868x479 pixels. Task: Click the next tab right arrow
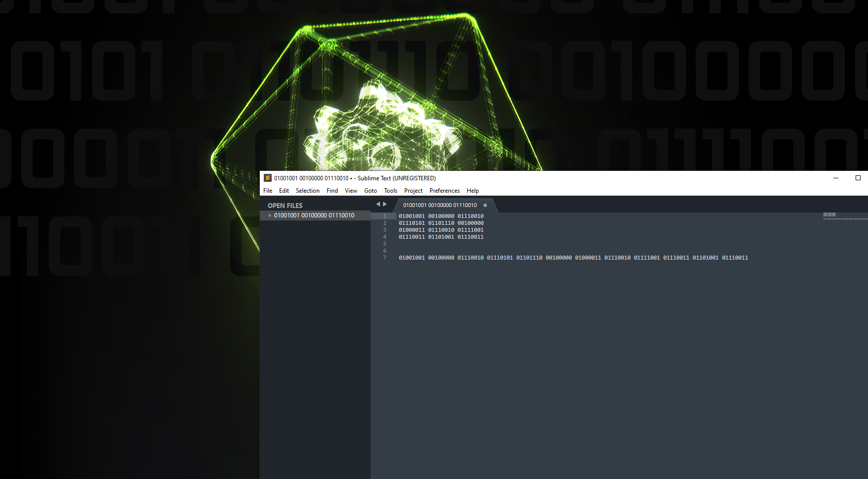pos(385,204)
